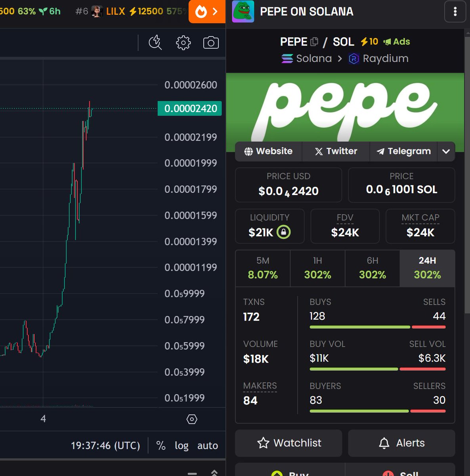Click the PEPE frog token avatar

243,12
